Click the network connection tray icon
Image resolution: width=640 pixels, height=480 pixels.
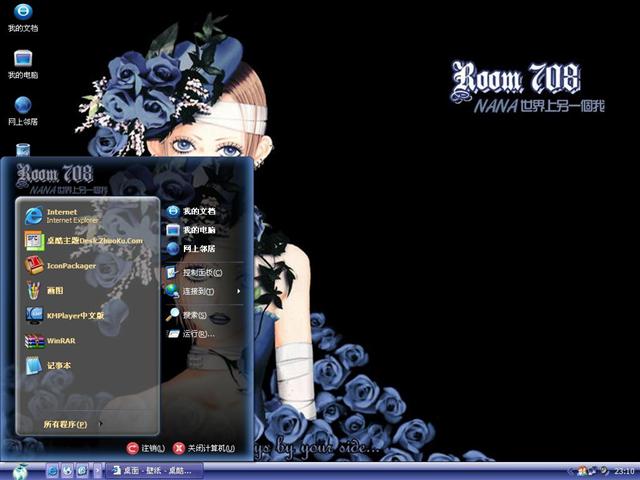coord(592,471)
